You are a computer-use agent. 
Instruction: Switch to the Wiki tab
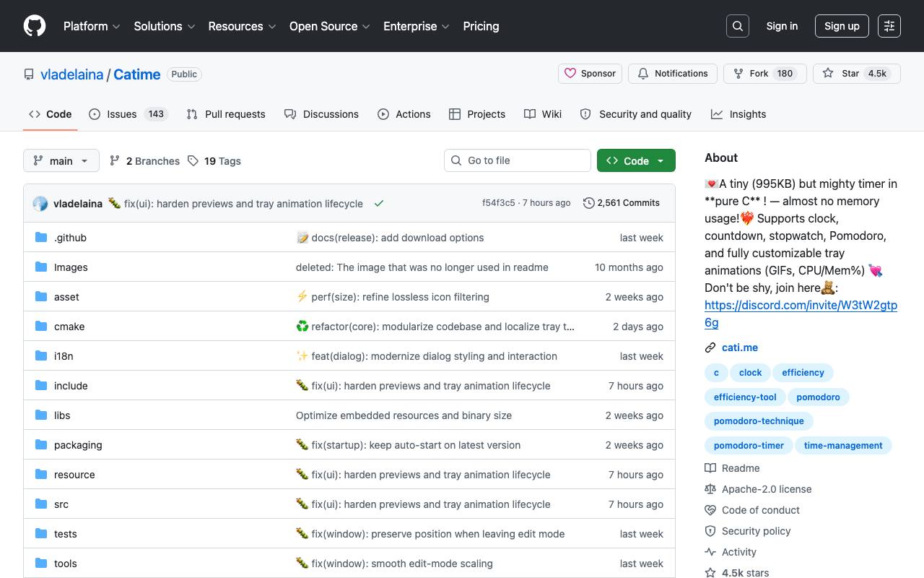543,114
